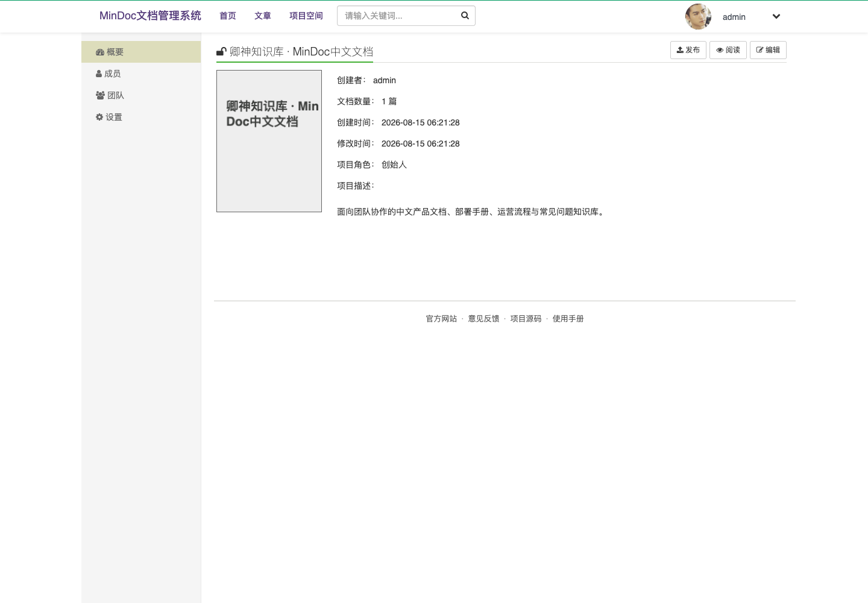Click the 项目角色 value 创始人

pyautogui.click(x=394, y=165)
